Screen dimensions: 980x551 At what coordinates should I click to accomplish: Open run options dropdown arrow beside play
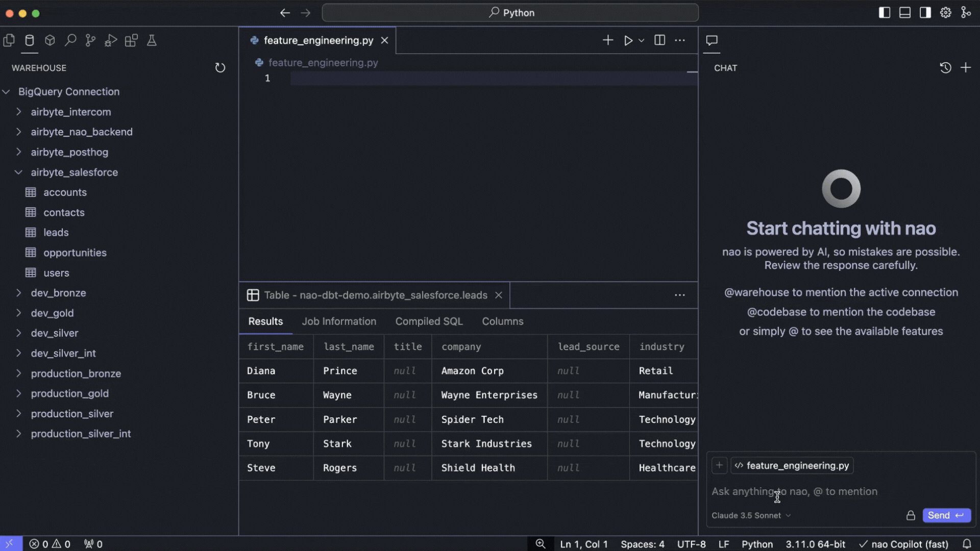click(642, 40)
